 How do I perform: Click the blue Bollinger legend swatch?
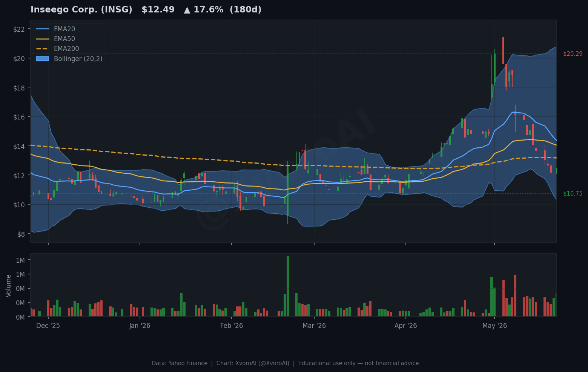coord(43,59)
